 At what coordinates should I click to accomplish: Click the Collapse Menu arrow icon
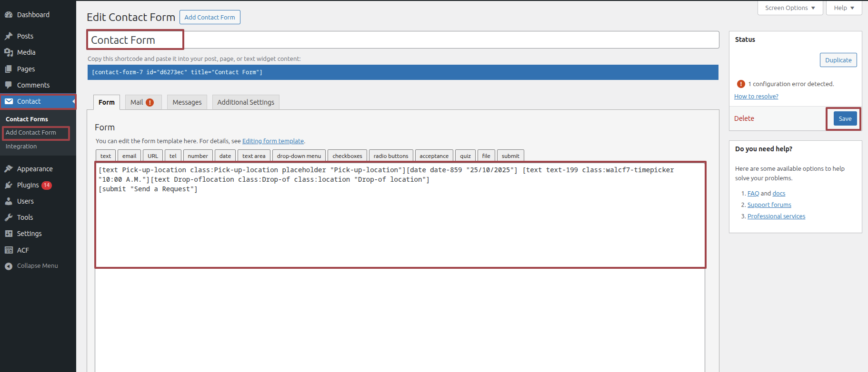click(x=9, y=266)
